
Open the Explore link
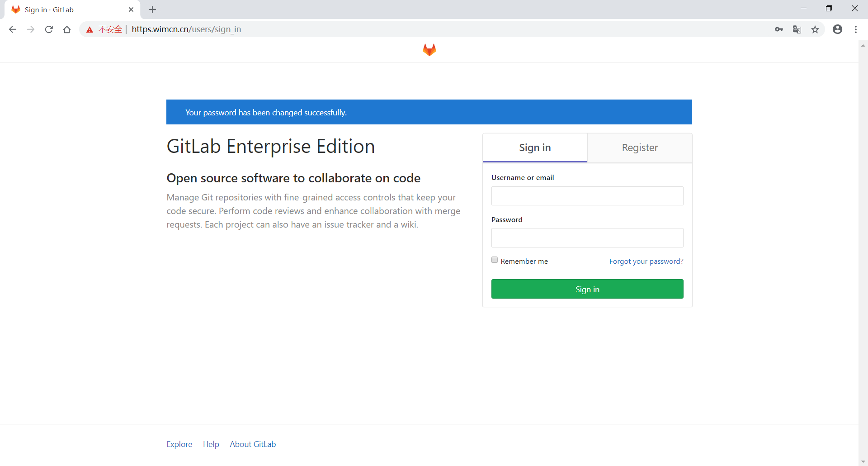coord(179,444)
